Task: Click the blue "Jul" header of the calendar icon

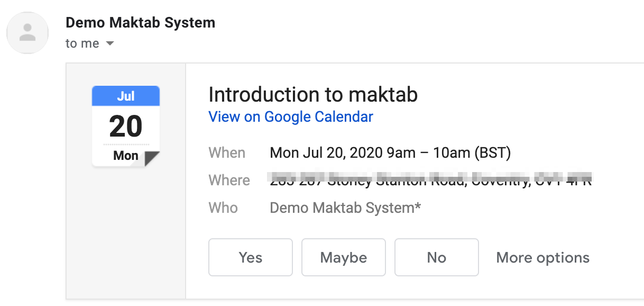Action: point(126,96)
